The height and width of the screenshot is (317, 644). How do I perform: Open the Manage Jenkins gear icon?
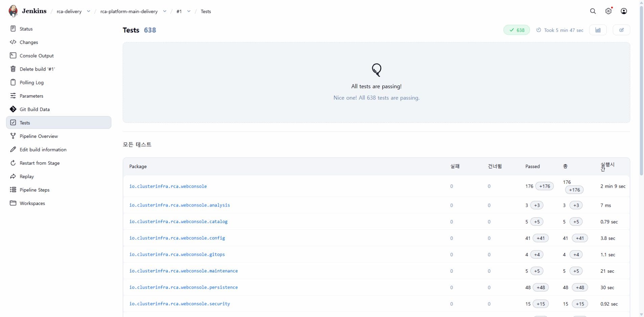[x=609, y=11]
